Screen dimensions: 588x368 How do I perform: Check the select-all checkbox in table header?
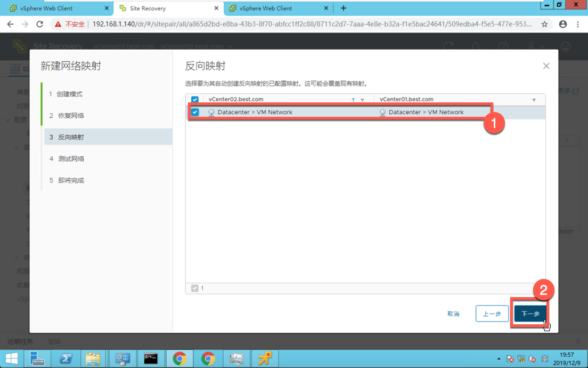(x=194, y=100)
